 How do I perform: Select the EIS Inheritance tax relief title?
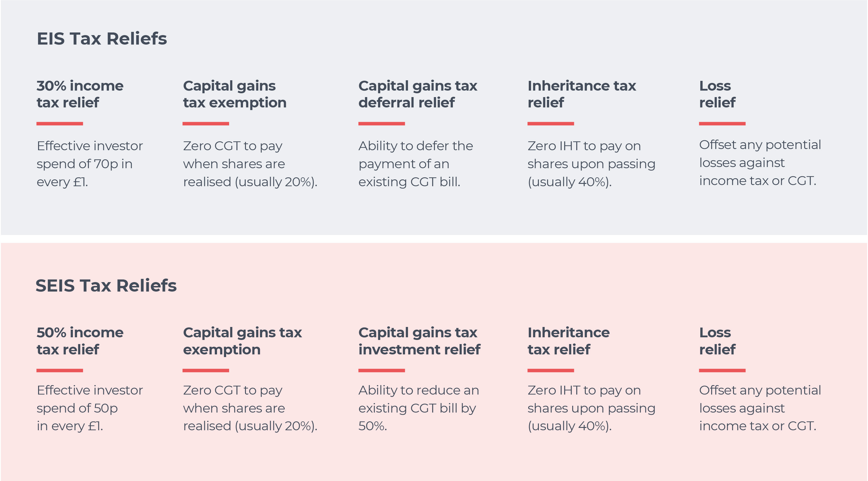582,94
